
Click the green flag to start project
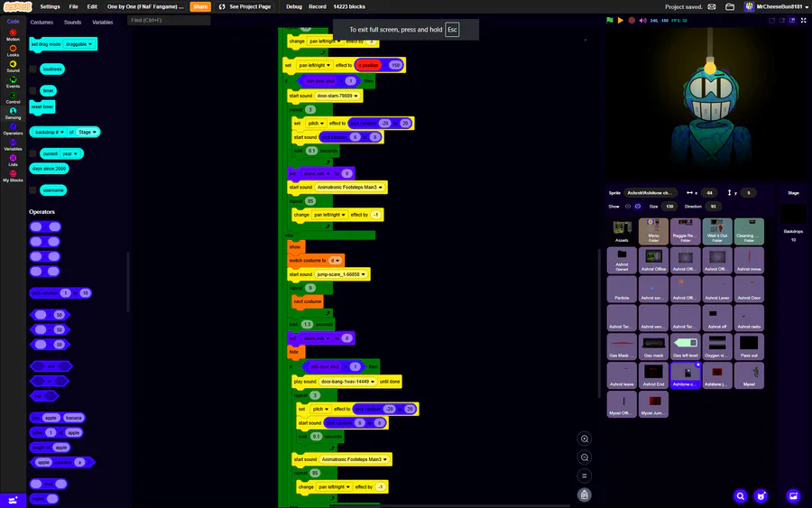(x=610, y=20)
